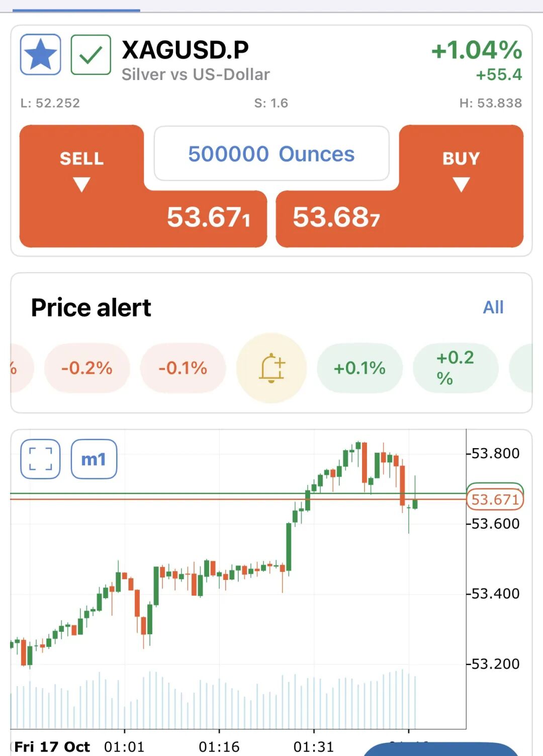543x756 pixels.
Task: Add custom price alert bell icon
Action: [x=271, y=368]
